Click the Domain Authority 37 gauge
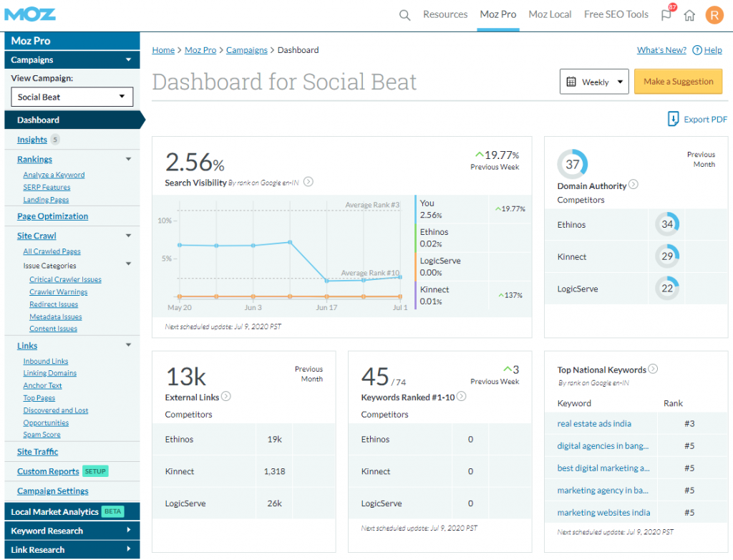The height and width of the screenshot is (560, 733). click(x=572, y=164)
